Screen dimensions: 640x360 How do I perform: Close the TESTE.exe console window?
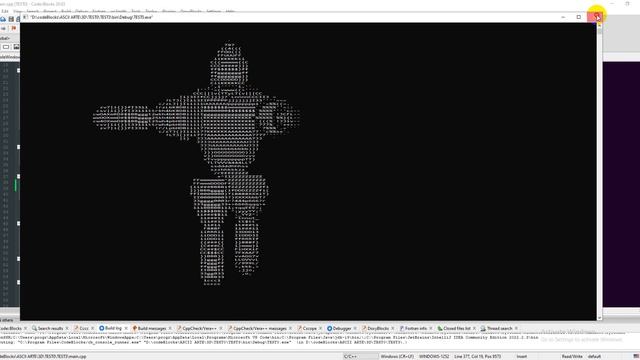[596, 17]
